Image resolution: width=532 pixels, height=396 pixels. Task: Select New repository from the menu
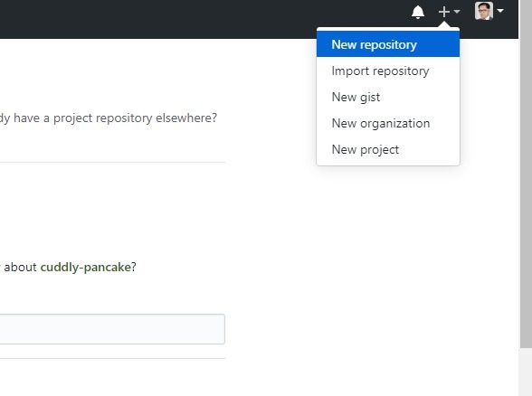pyautogui.click(x=388, y=44)
